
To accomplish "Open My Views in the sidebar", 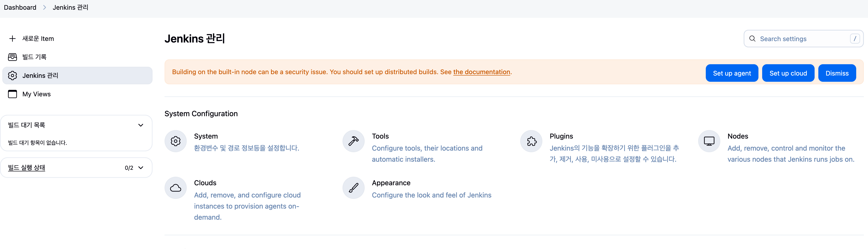I will point(77,94).
